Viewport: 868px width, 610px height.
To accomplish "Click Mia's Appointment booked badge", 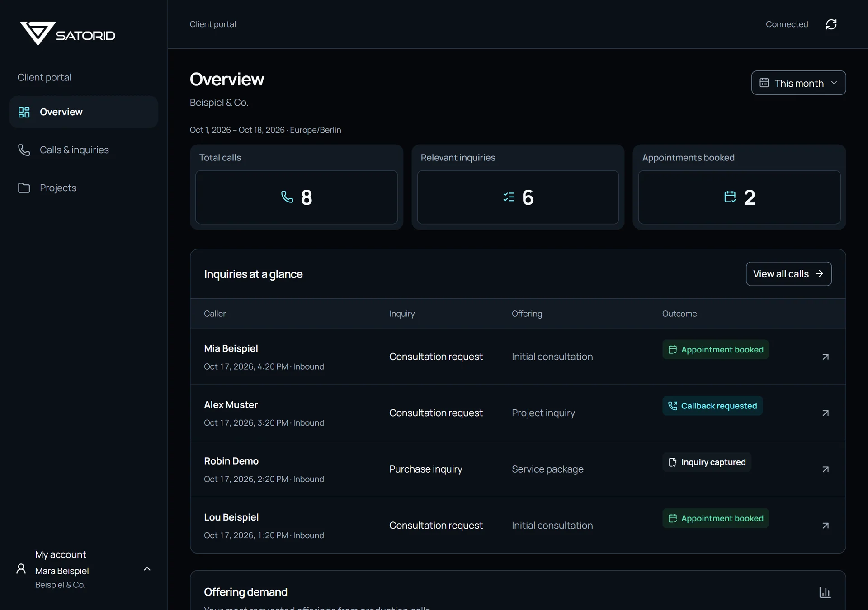I will coord(715,350).
